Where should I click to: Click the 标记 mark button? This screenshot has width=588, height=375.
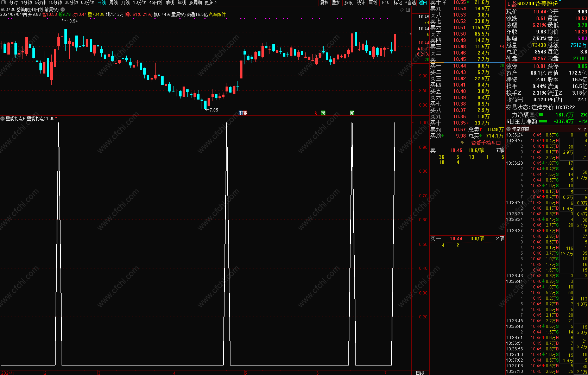coord(398,2)
